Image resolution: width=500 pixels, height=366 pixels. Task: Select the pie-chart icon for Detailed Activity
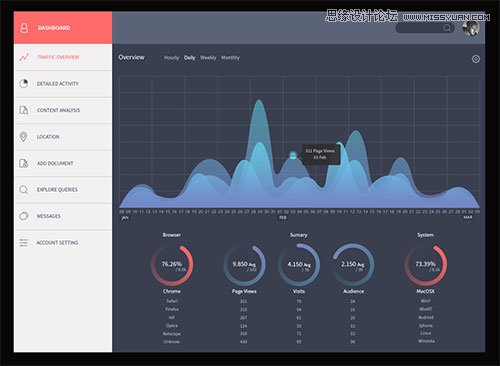click(24, 83)
